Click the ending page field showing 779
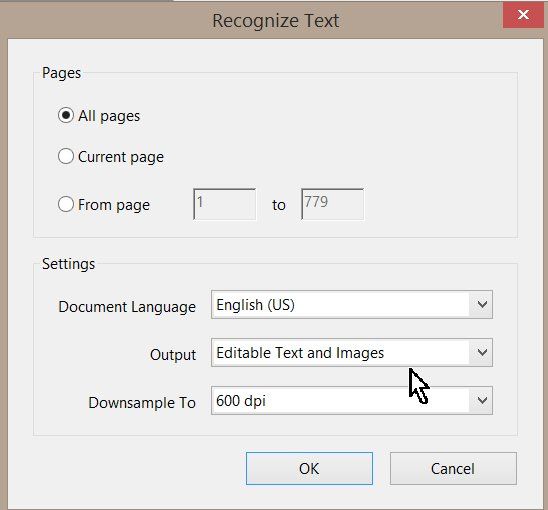The height and width of the screenshot is (510, 548). [x=332, y=204]
